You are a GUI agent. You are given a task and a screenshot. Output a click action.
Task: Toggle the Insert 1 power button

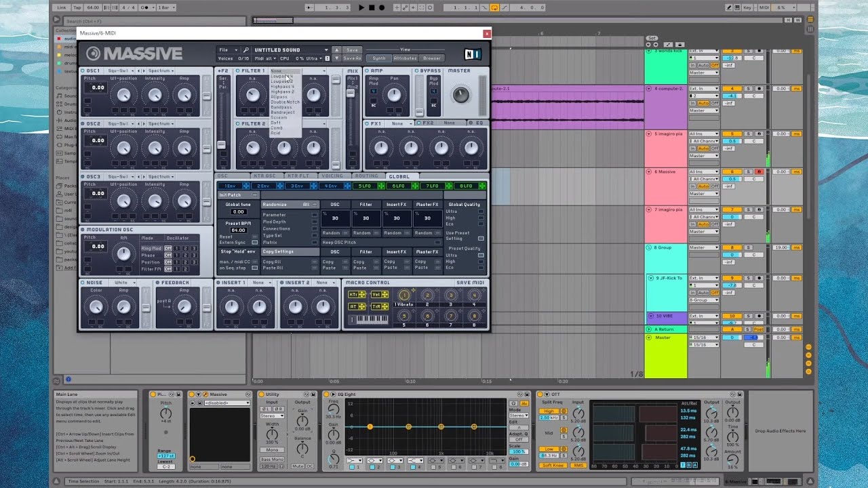219,283
